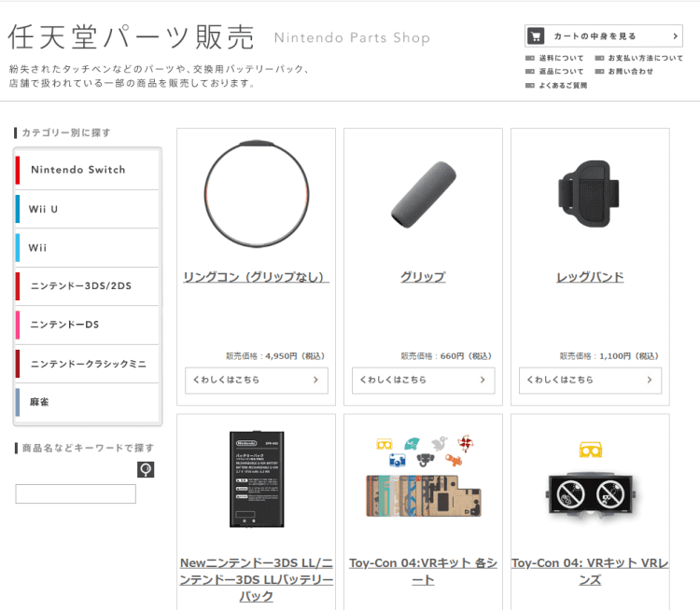700x610 pixels.
Task: Click the Toy-Con VR kit sheets image
Action: pyautogui.click(x=423, y=476)
